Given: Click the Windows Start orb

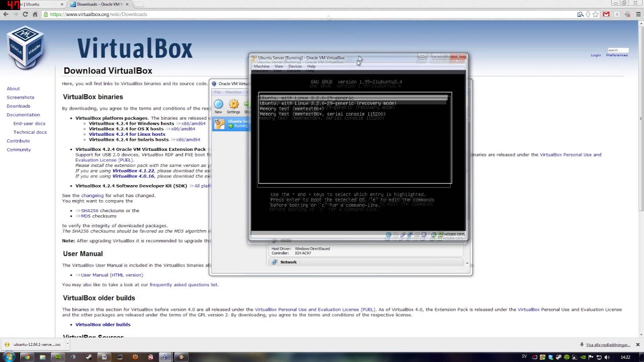Looking at the screenshot, I should pos(9,357).
